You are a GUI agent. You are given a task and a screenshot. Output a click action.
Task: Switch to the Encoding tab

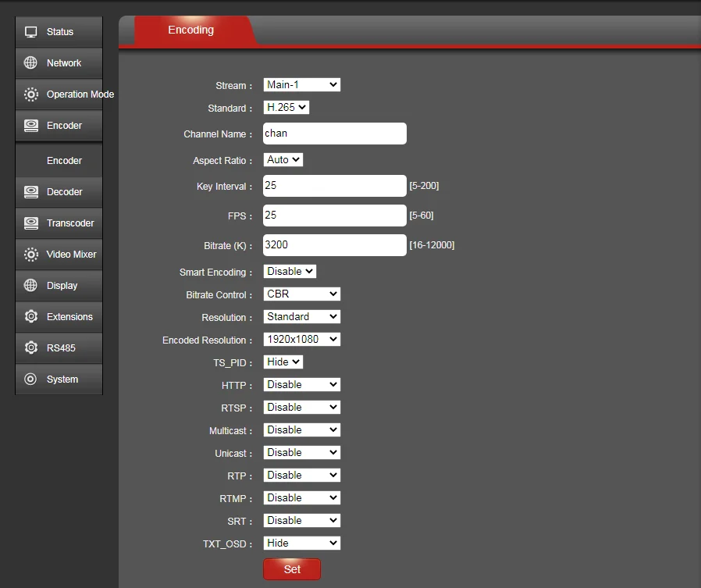pos(190,30)
